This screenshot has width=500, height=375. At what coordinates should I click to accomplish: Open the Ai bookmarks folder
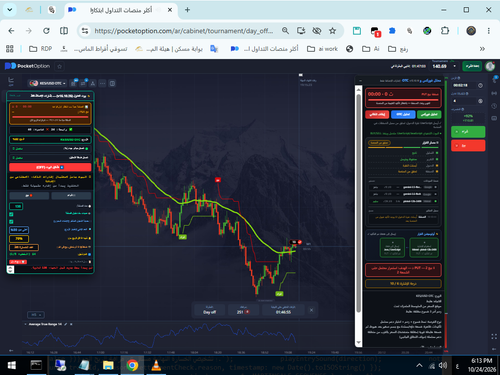pos(371,49)
